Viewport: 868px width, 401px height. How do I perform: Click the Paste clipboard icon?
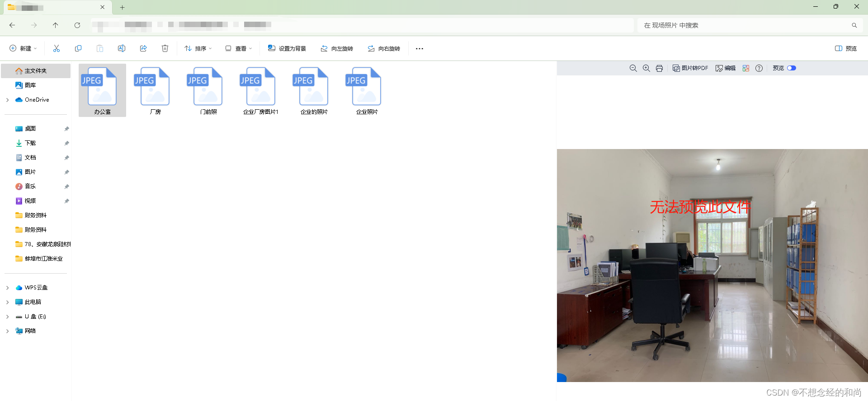[100, 48]
